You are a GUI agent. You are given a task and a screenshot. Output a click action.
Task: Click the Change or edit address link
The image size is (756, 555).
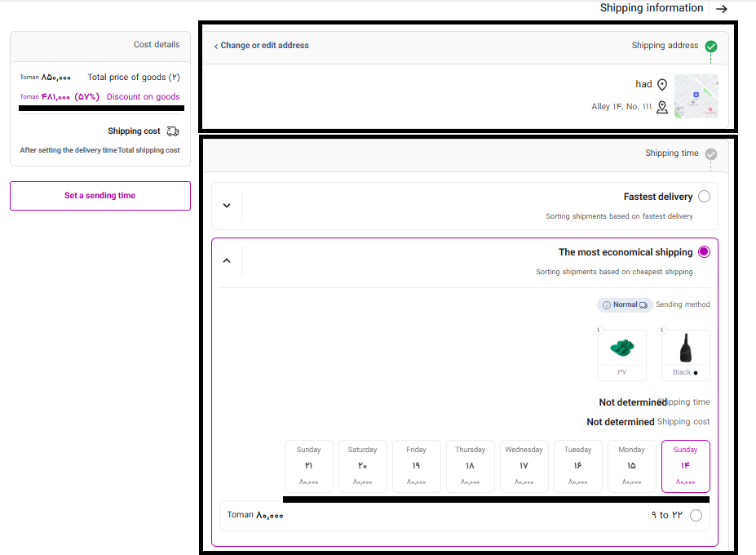(x=262, y=46)
